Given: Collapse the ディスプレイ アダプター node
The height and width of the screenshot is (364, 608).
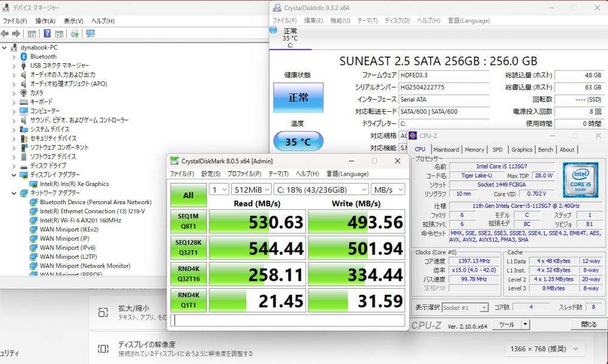Looking at the screenshot, I should [x=14, y=175].
